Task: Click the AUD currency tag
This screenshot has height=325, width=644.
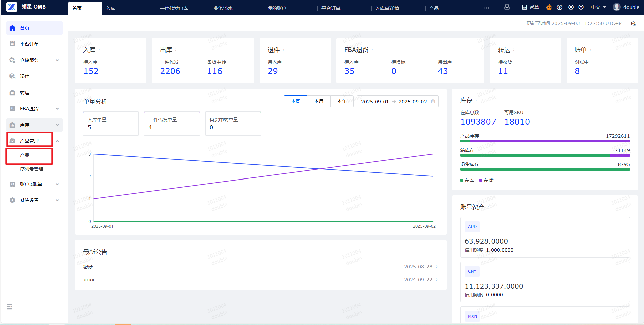Action: click(472, 227)
